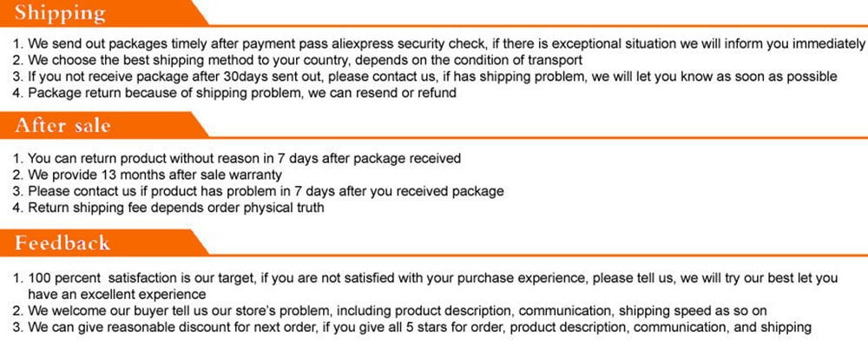The height and width of the screenshot is (350, 868).
Task: Click the After sale section header
Action: 63,126
